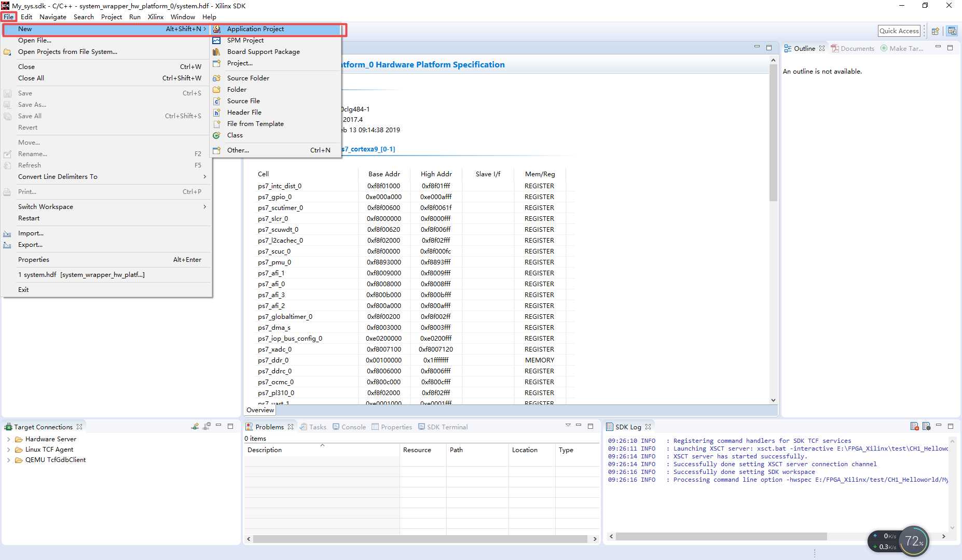Expand the QEMU TcfGdbClient node
Screen dimensions: 962x560
[x=8, y=460]
